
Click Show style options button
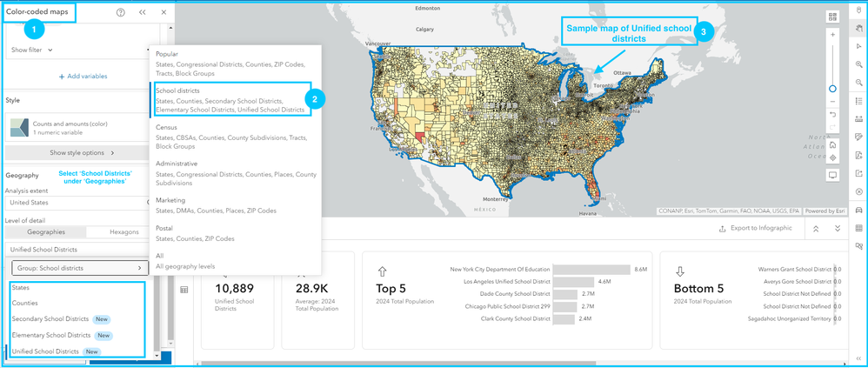click(x=82, y=153)
